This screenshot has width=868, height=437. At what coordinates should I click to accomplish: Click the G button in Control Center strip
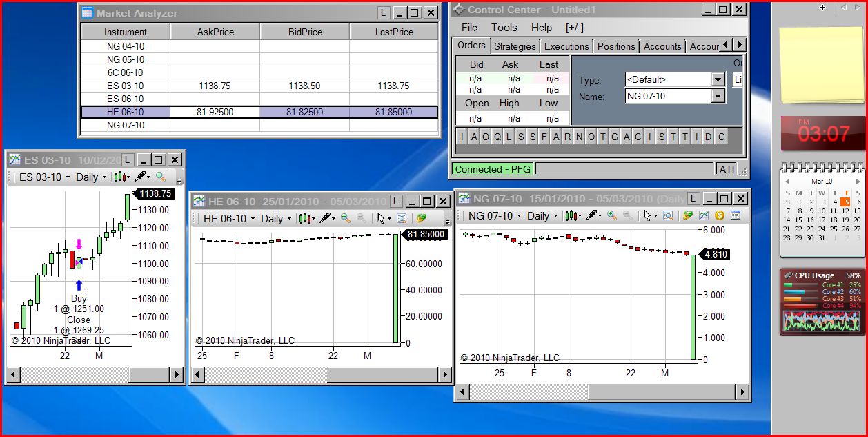pyautogui.click(x=614, y=137)
